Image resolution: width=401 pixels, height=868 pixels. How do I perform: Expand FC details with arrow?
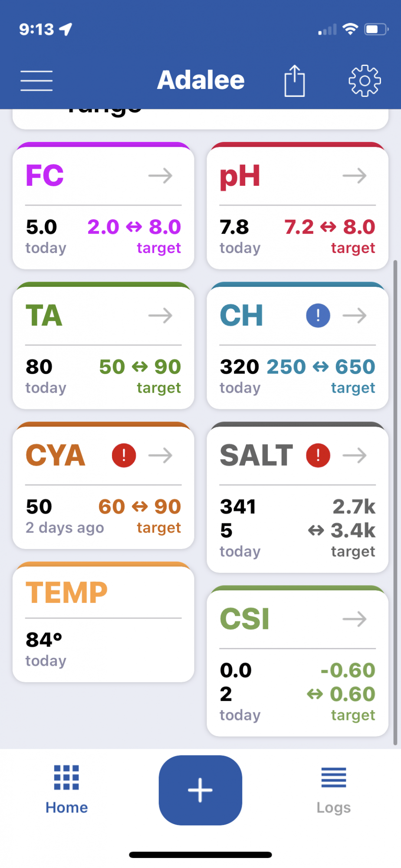pyautogui.click(x=161, y=176)
